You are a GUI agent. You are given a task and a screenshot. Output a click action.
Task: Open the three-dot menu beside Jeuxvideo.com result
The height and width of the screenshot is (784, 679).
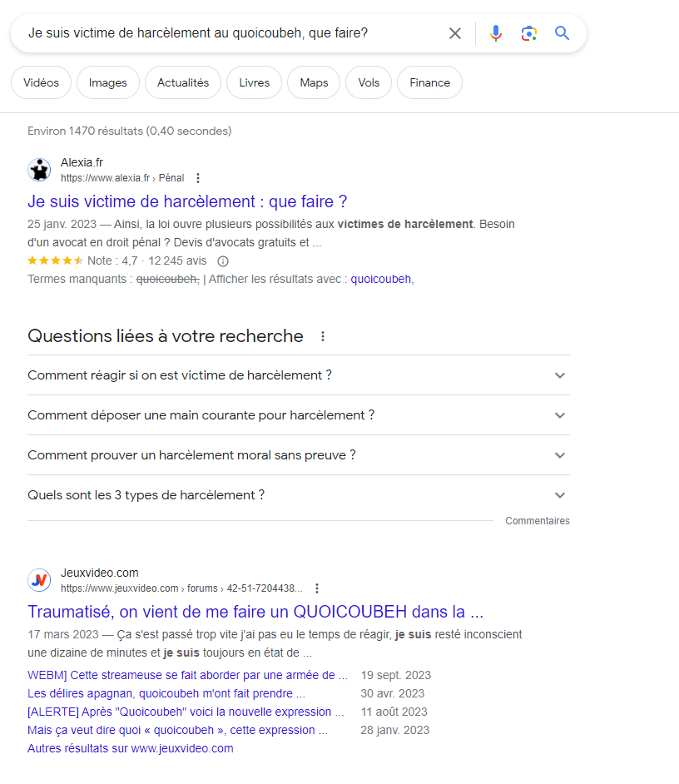coord(316,588)
